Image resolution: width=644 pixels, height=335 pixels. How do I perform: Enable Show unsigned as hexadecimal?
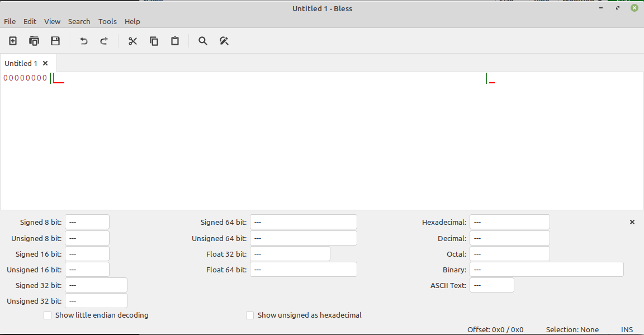click(x=250, y=315)
